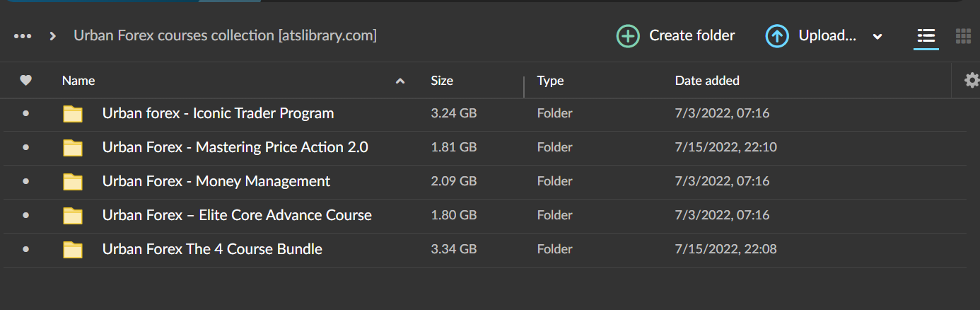
Task: Click the Size/Type column resize divider
Action: [524, 86]
